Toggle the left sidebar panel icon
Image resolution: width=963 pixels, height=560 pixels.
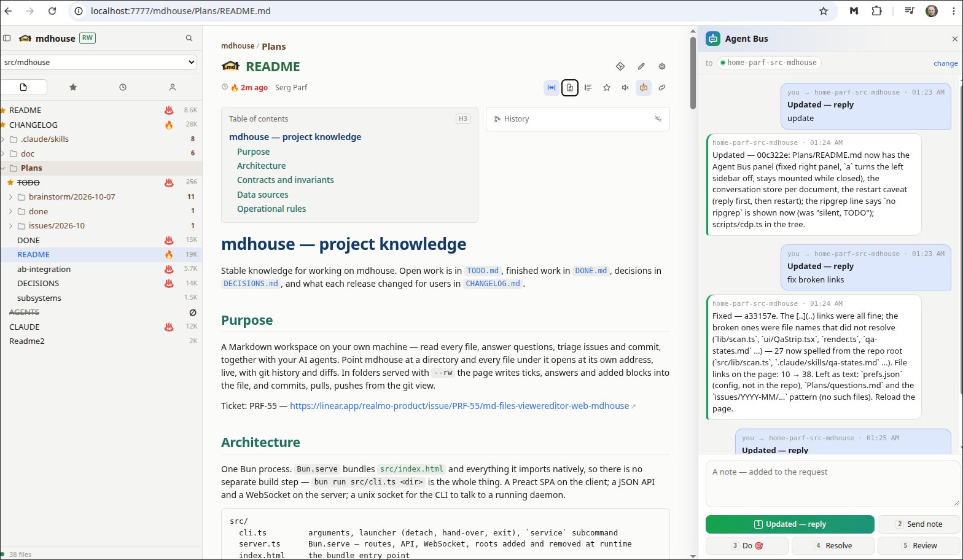tap(7, 38)
